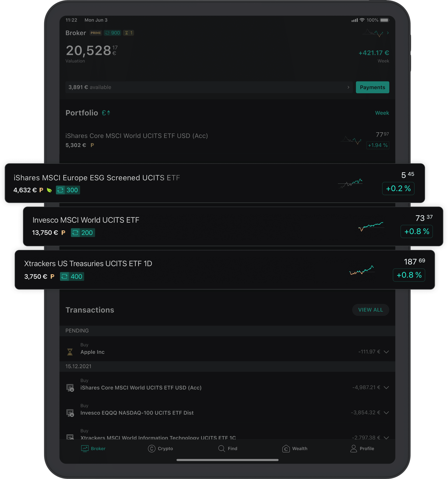Image resolution: width=448 pixels, height=479 pixels.
Task: Open the 3,891 € available balance row
Action: 209,87
